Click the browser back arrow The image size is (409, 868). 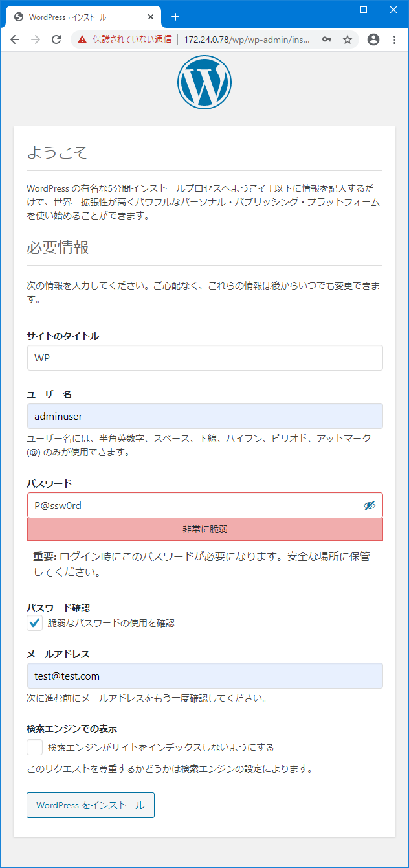point(15,40)
